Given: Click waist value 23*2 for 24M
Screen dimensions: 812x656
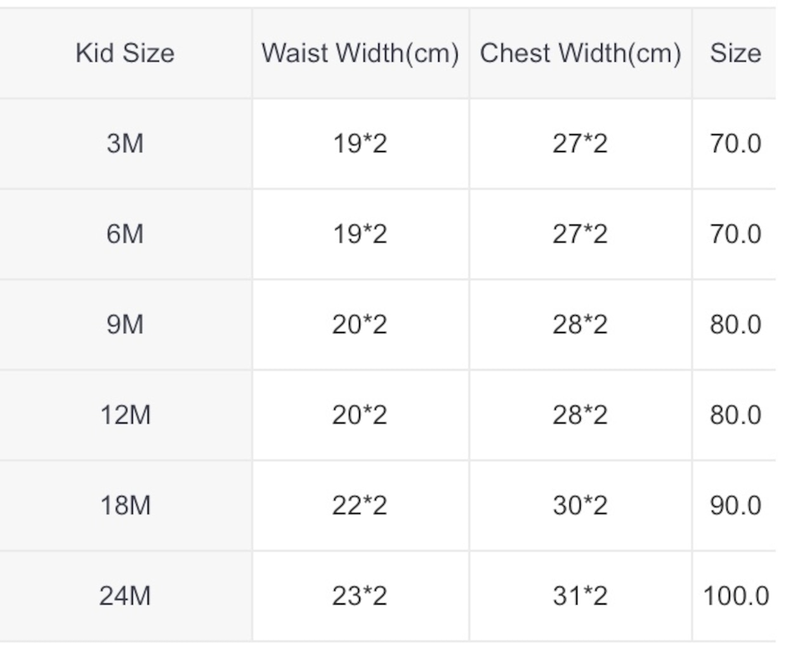Looking at the screenshot, I should coord(360,596).
